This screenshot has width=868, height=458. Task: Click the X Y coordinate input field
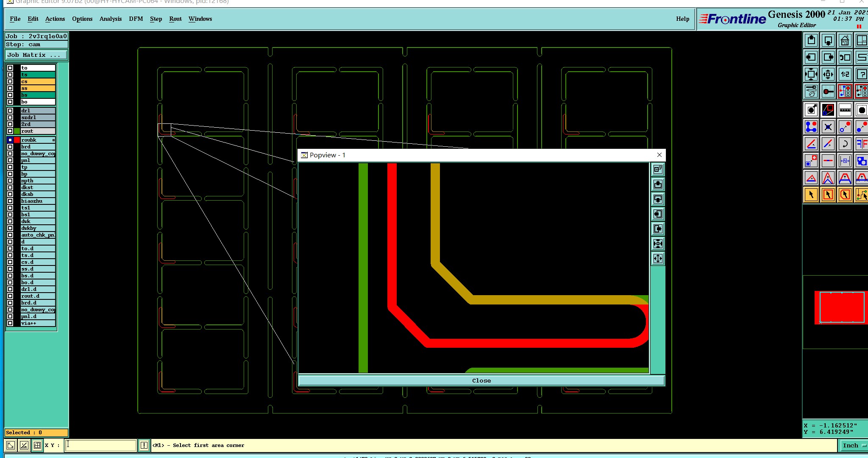(x=100, y=445)
